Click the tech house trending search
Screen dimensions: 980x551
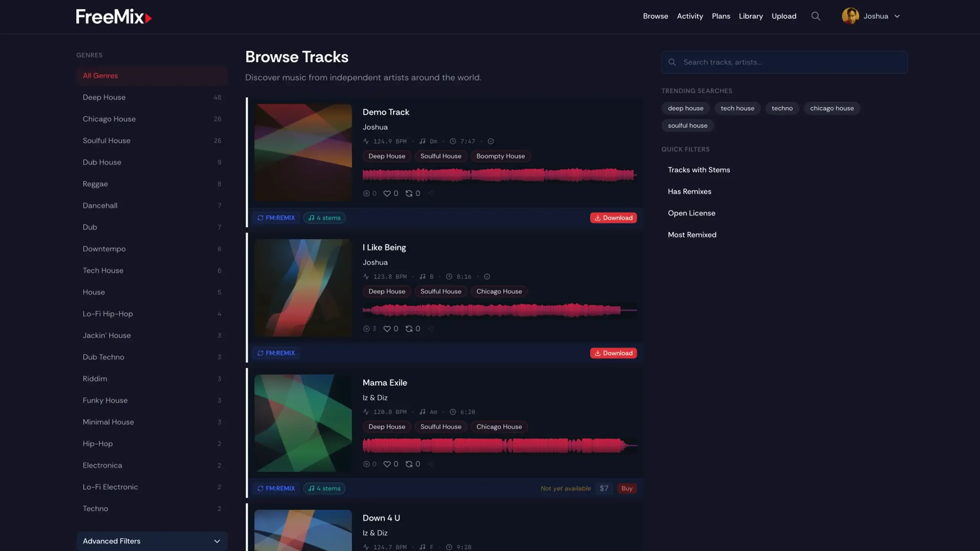737,108
